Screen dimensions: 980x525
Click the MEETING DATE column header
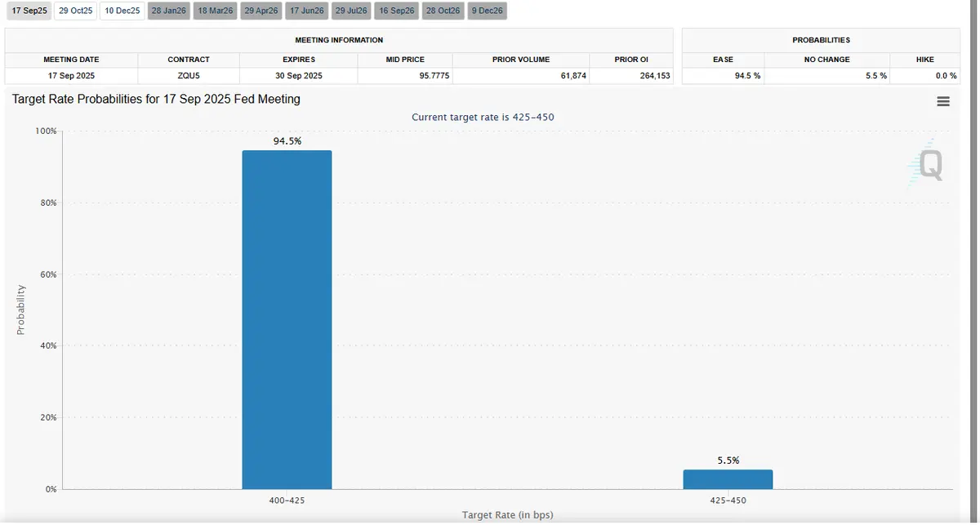click(71, 60)
